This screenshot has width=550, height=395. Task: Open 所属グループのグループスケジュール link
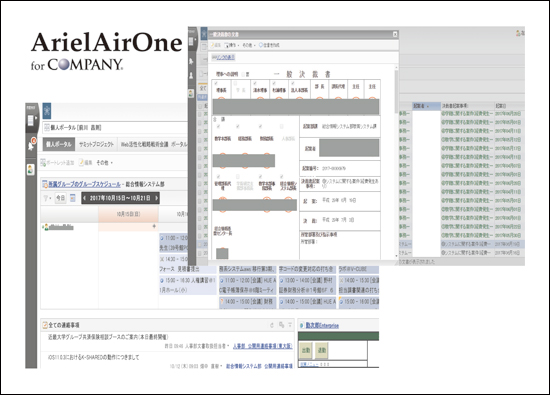click(x=84, y=184)
